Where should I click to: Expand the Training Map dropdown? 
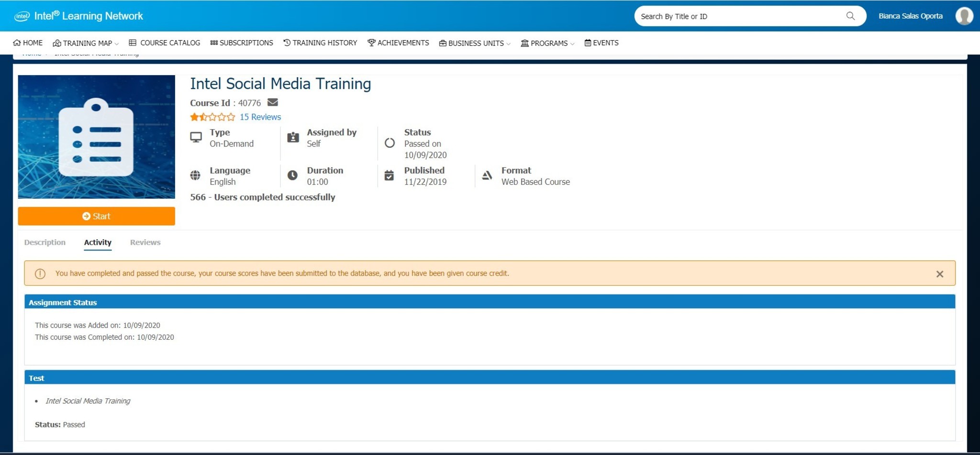coord(87,43)
